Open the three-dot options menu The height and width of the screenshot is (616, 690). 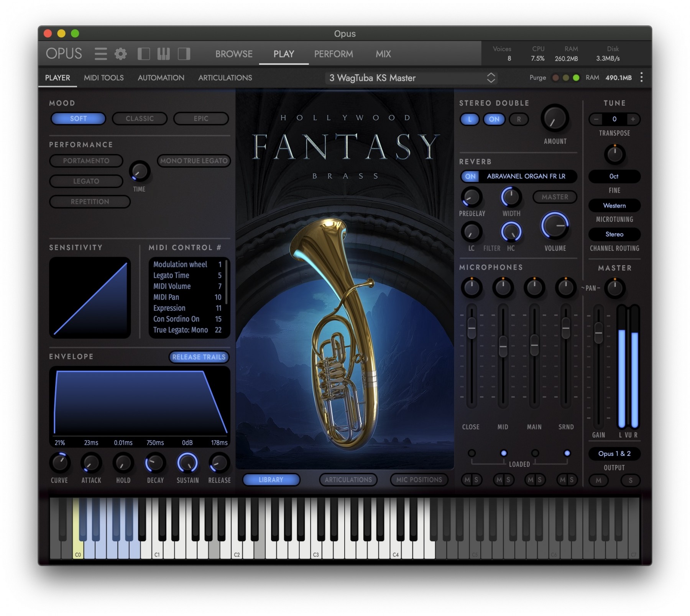(641, 77)
